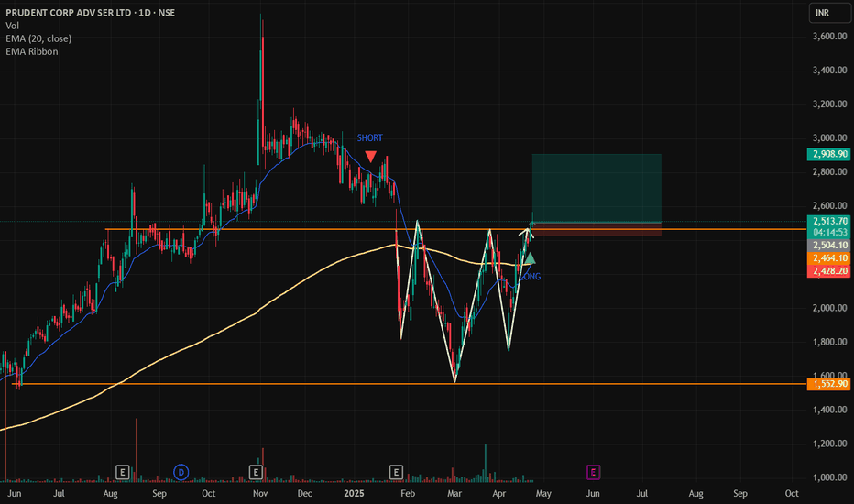Click the green LONG up-arrow marker

click(530, 258)
